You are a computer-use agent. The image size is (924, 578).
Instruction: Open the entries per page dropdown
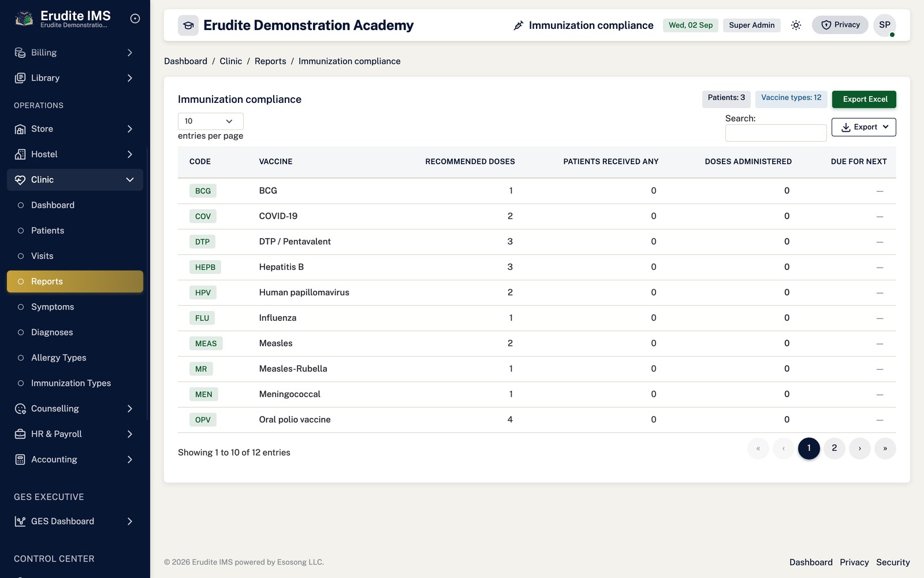[211, 121]
